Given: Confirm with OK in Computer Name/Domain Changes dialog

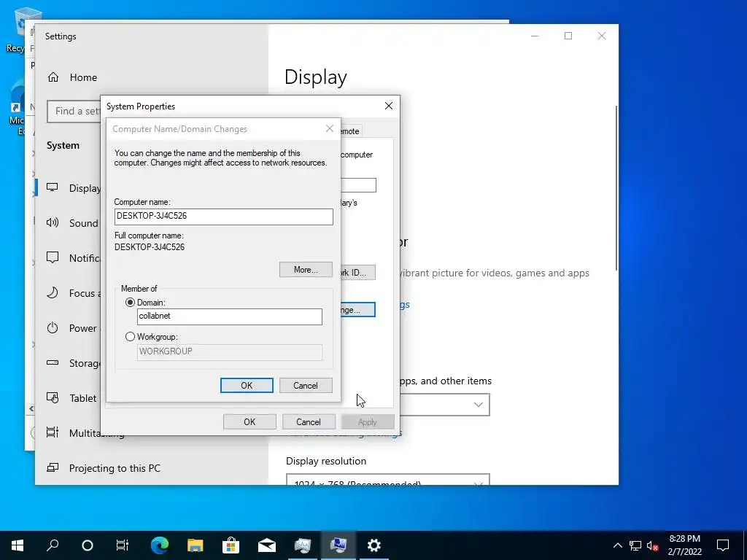Looking at the screenshot, I should click(247, 385).
